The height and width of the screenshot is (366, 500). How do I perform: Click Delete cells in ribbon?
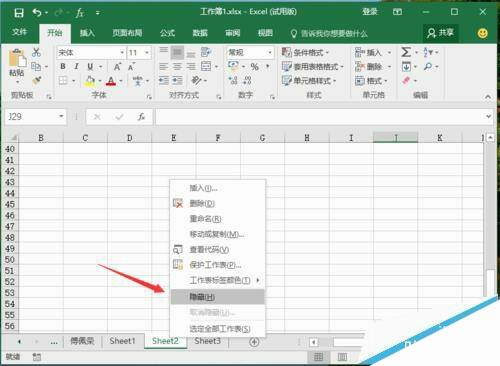pyautogui.click(x=368, y=67)
